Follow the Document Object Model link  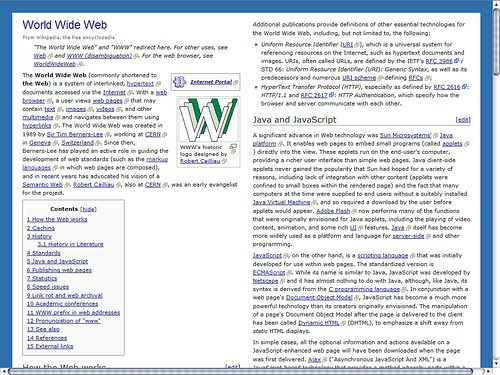click(x=319, y=298)
